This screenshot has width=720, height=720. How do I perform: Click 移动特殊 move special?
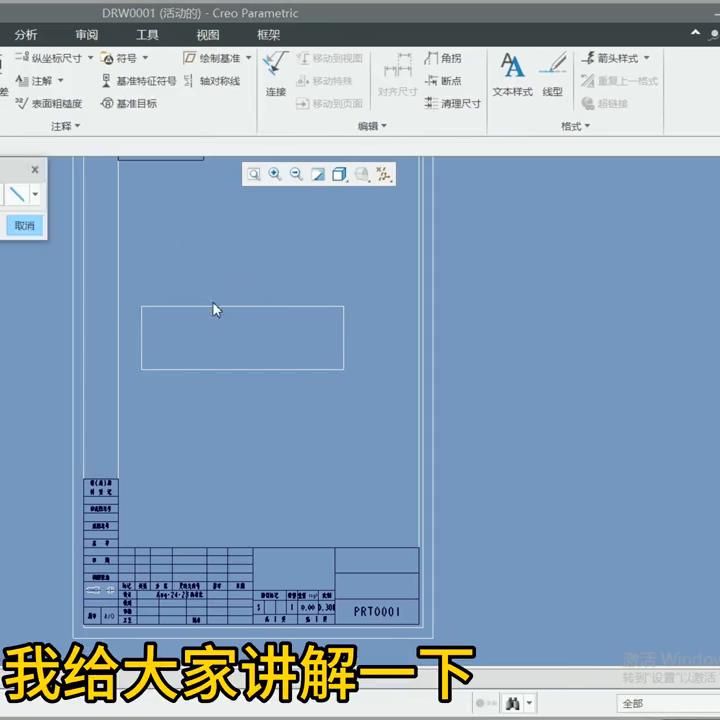tap(324, 81)
